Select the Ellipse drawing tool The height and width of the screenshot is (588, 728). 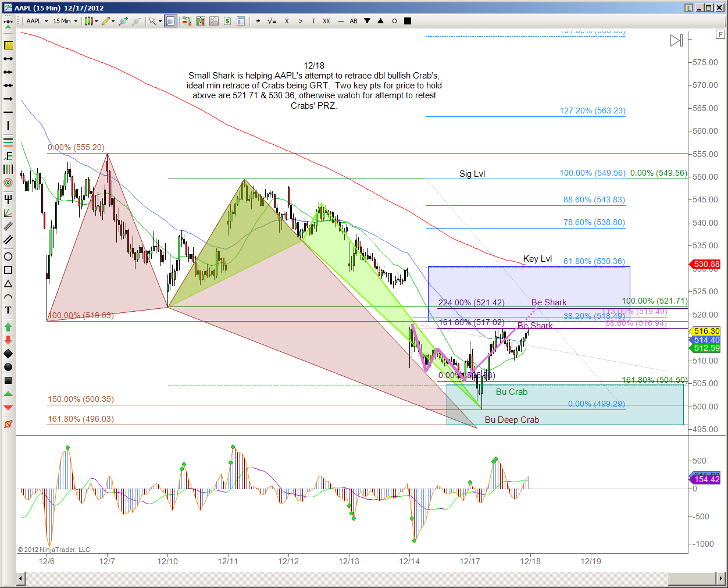[x=8, y=256]
